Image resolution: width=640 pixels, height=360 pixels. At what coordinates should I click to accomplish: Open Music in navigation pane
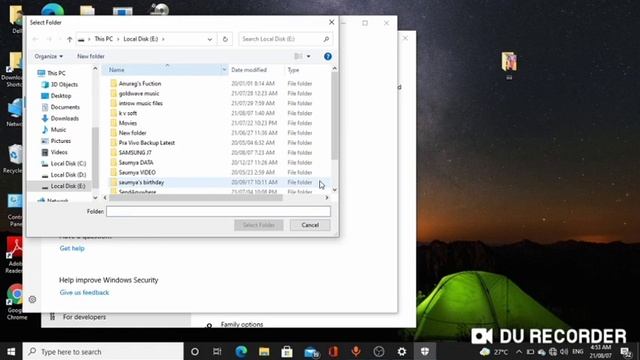pyautogui.click(x=53, y=129)
